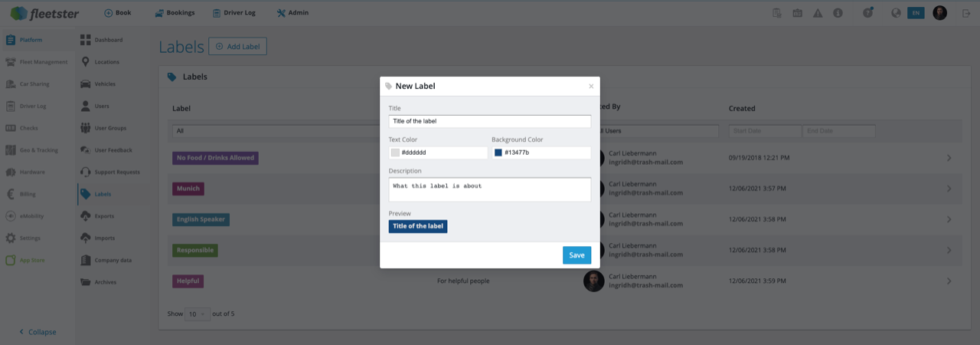Screen dimensions: 980x345
Task: Open the Admin menu in top bar
Action: click(292, 13)
